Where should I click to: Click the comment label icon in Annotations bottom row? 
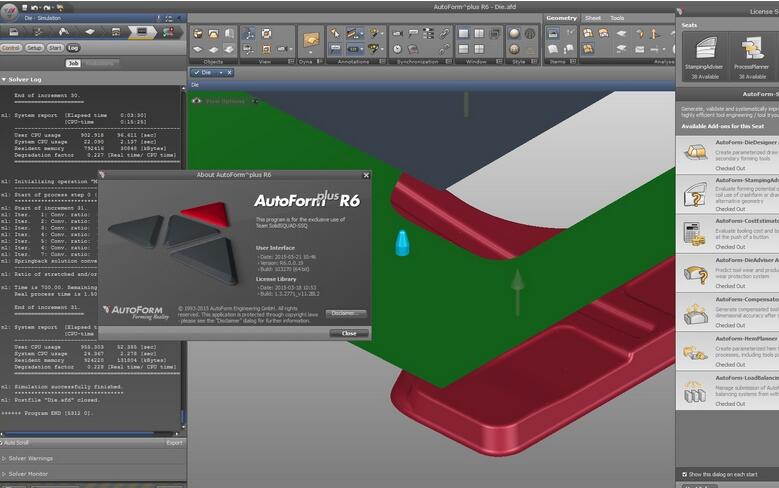pyautogui.click(x=335, y=49)
